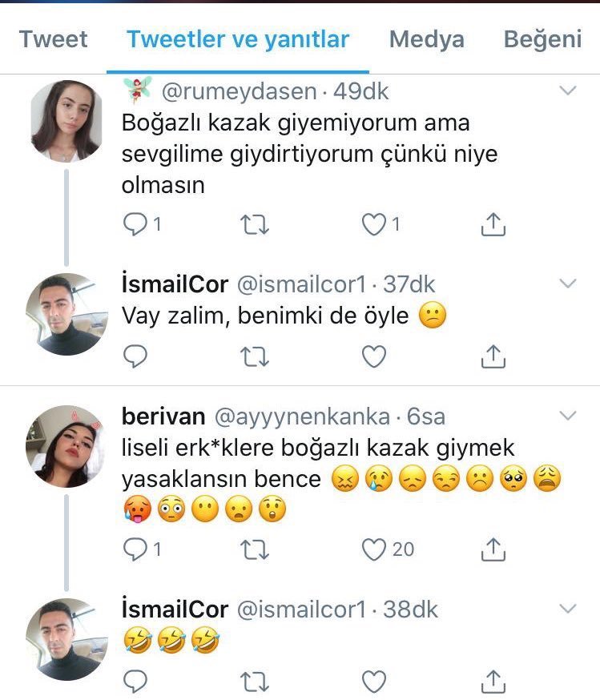The height and width of the screenshot is (700, 600).
Task: Retweet berivan's tweet about liseli
Action: point(254,549)
